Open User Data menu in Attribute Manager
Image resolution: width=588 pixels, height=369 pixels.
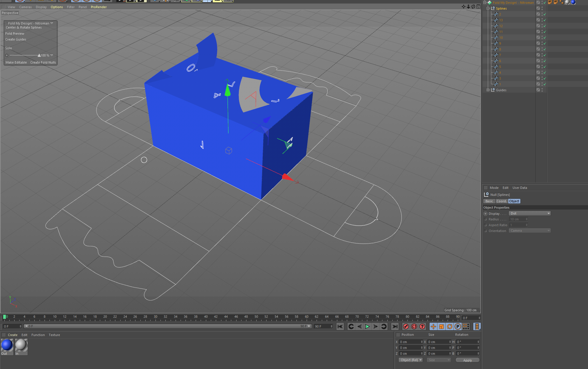pyautogui.click(x=520, y=188)
